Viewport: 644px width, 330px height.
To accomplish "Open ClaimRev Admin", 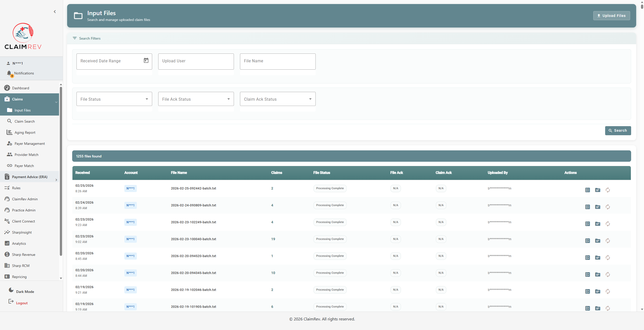I will click(30, 199).
